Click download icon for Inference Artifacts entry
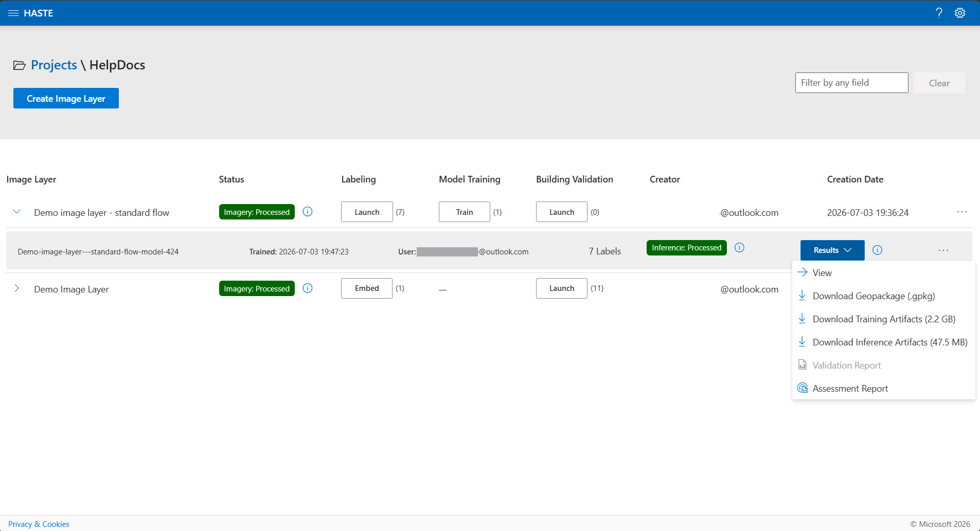Image resolution: width=980 pixels, height=531 pixels. tap(802, 342)
